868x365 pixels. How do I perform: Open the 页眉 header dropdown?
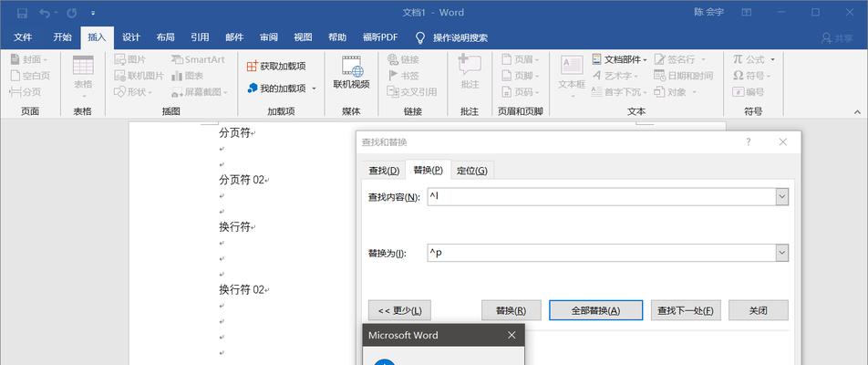[x=521, y=59]
